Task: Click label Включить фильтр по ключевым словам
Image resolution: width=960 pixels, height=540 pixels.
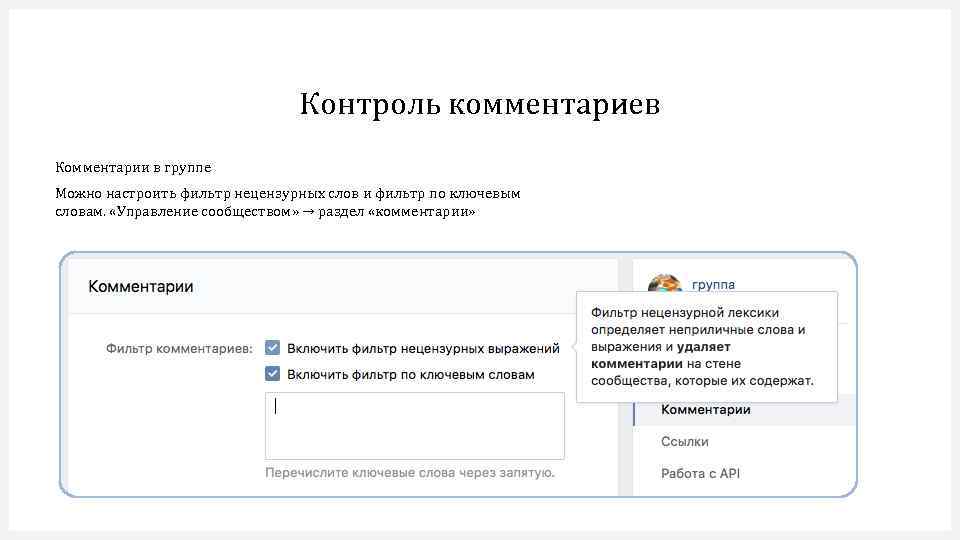Action: point(411,374)
